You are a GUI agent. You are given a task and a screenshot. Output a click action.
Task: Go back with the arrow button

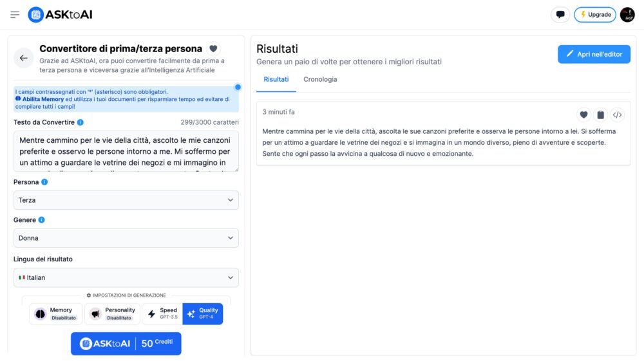(24, 58)
